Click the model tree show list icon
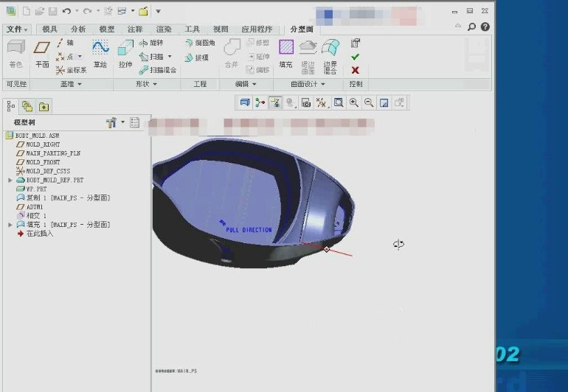This screenshot has height=392, width=568. [x=134, y=122]
